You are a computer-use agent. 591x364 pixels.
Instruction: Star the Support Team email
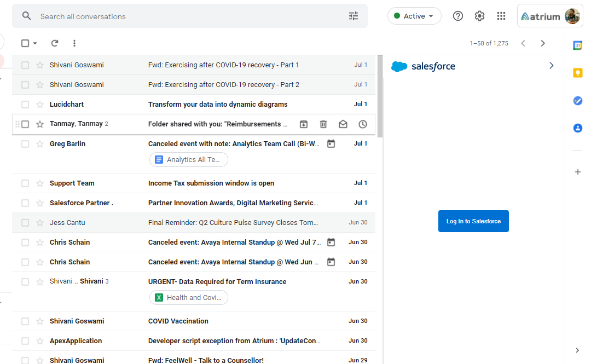click(x=40, y=183)
